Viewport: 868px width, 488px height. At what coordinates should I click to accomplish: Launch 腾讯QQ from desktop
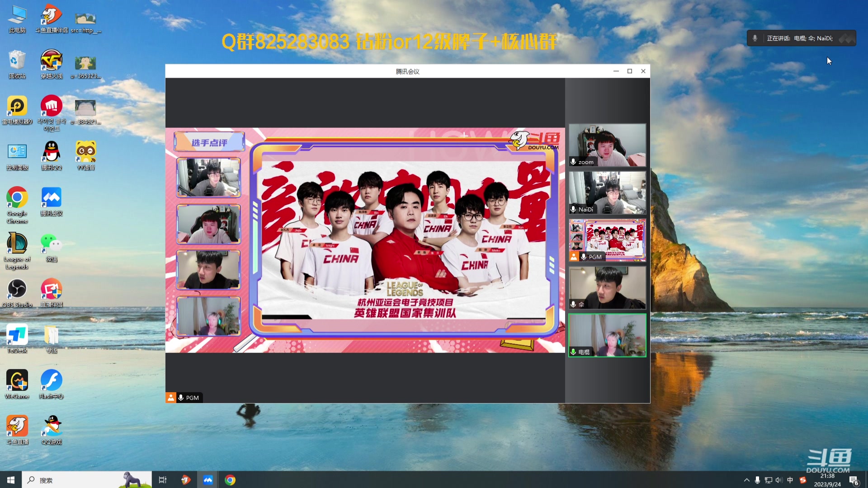point(52,156)
